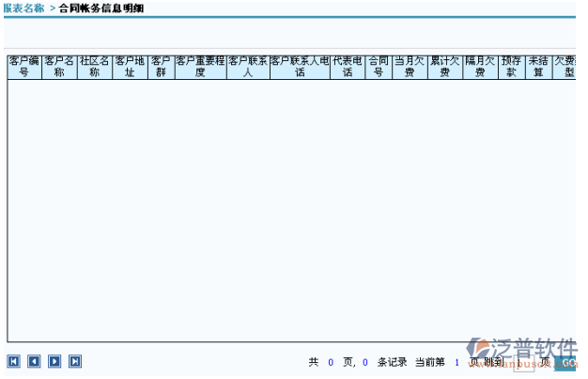Go to the first page of records
This screenshot has width=588, height=379.
coord(13,361)
